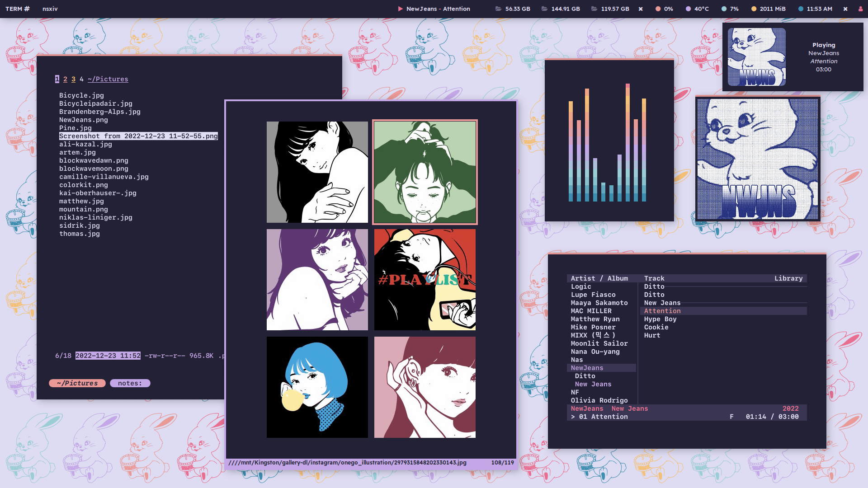Click the folder icon next to 144.91 GB
Image resolution: width=868 pixels, height=488 pixels.
coord(544,9)
